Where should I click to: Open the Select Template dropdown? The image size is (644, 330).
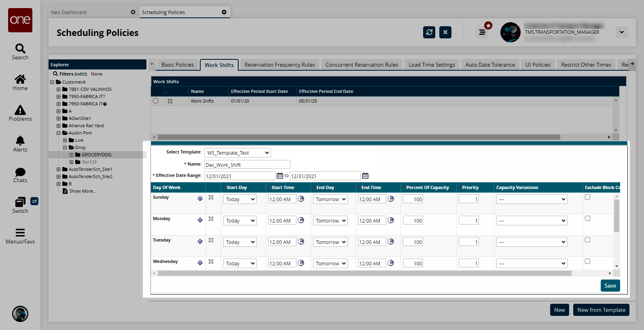click(x=237, y=153)
